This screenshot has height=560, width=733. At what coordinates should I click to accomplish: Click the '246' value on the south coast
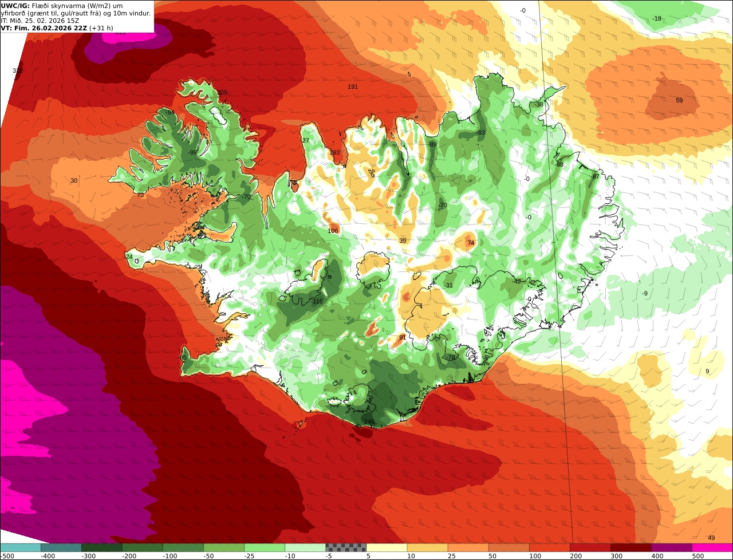369,421
